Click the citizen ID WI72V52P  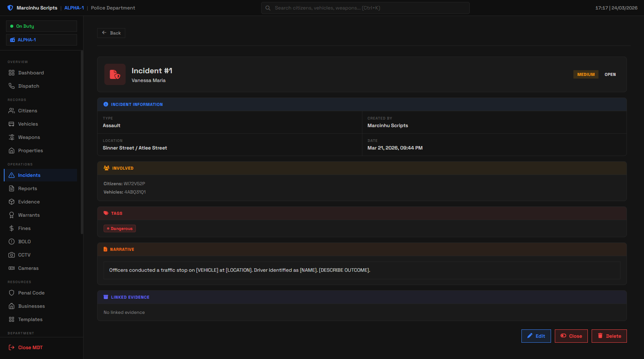coord(134,184)
